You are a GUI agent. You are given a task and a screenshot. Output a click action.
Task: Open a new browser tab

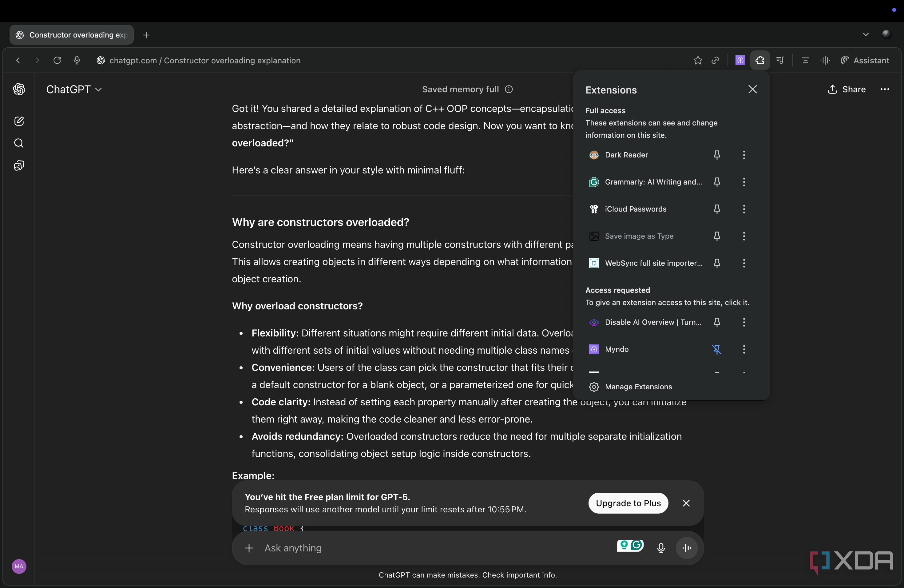(x=146, y=35)
